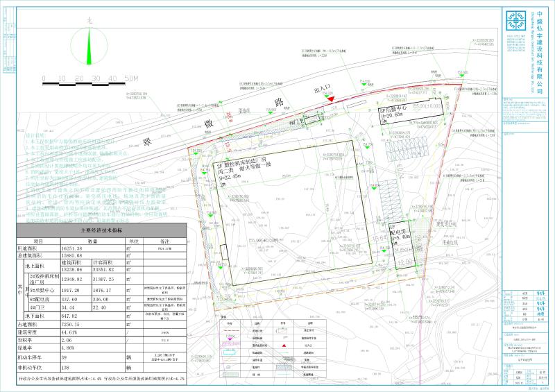This screenshot has width=555, height=392.
Task: Click the red triangle symbol in the legend
Action: [284, 345]
